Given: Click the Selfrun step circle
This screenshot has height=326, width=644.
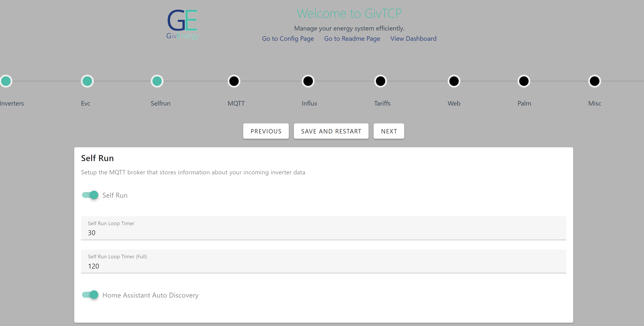Looking at the screenshot, I should (x=157, y=81).
